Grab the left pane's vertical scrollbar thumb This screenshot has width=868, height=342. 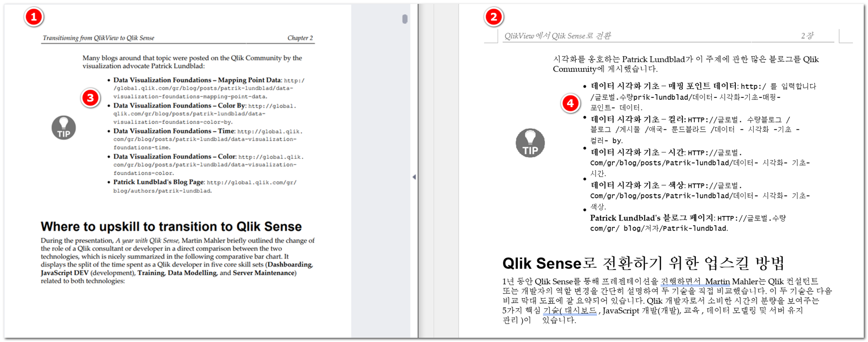[x=405, y=19]
